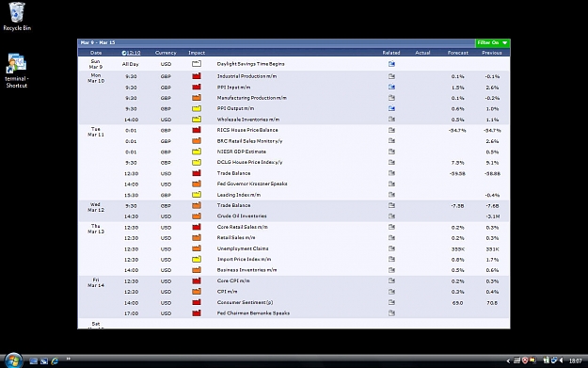This screenshot has height=368, width=588.
Task: Click the Fri Mar 14 date cell
Action: (96, 282)
